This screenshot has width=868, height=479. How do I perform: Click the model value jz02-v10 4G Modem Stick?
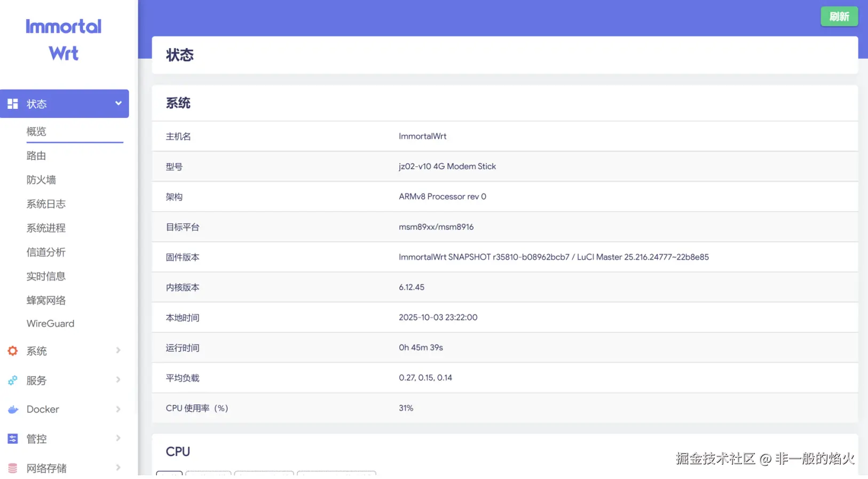447,166
